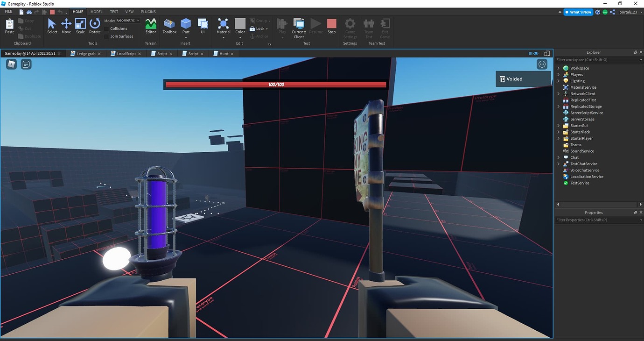The height and width of the screenshot is (341, 644).
Task: Enable the Join Surfaces checkbox
Action: 107,36
